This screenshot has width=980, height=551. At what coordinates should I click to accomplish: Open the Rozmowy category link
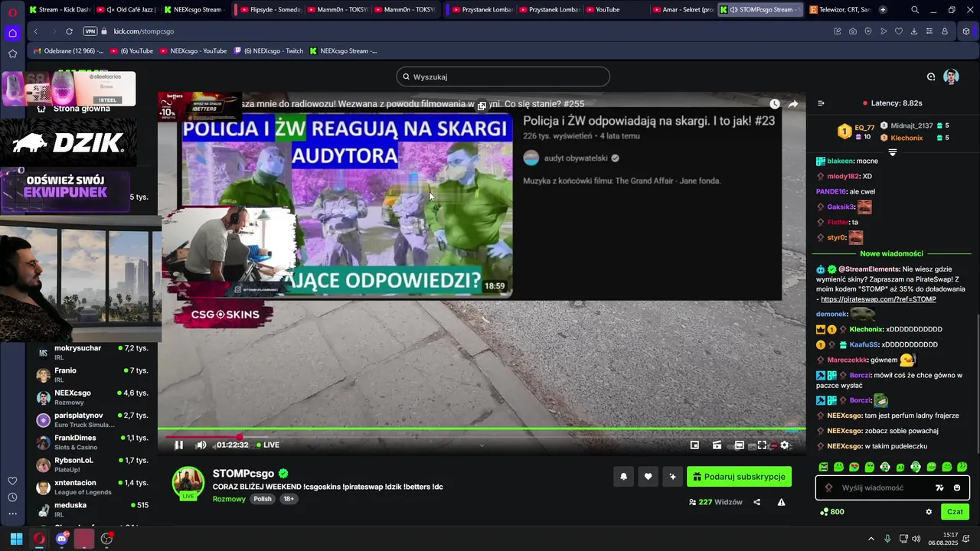click(229, 499)
